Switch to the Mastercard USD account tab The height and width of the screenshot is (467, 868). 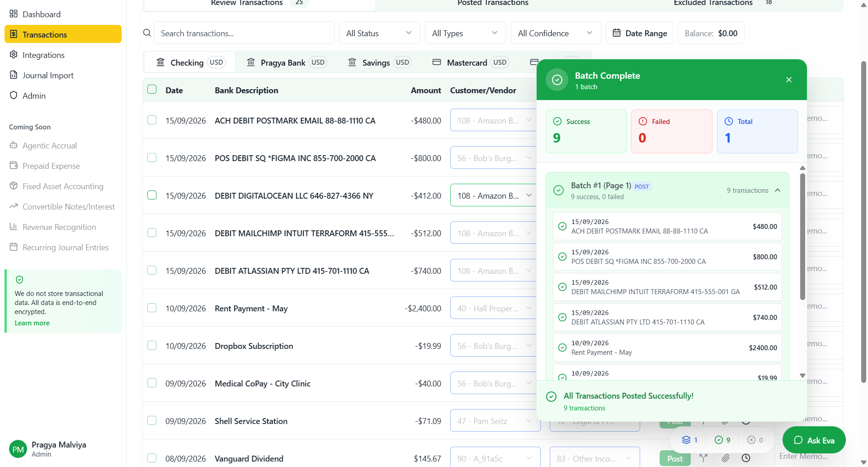tap(470, 62)
